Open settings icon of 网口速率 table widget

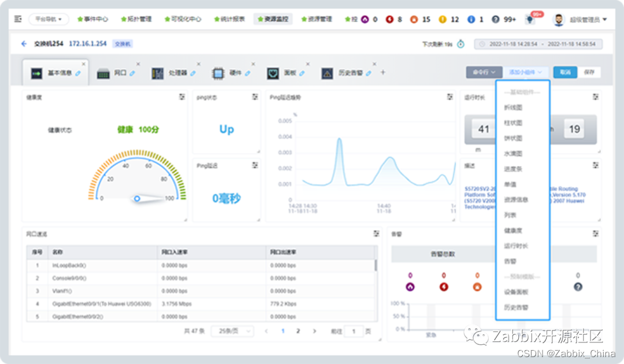[376, 233]
